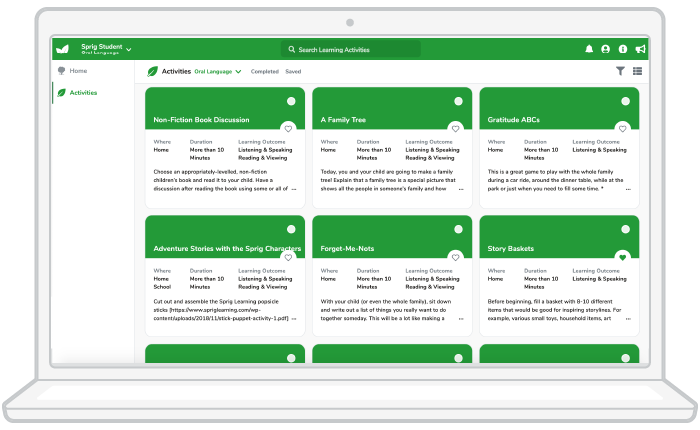Click the Sprig leaf logo
This screenshot has height=430, width=700.
62,49
